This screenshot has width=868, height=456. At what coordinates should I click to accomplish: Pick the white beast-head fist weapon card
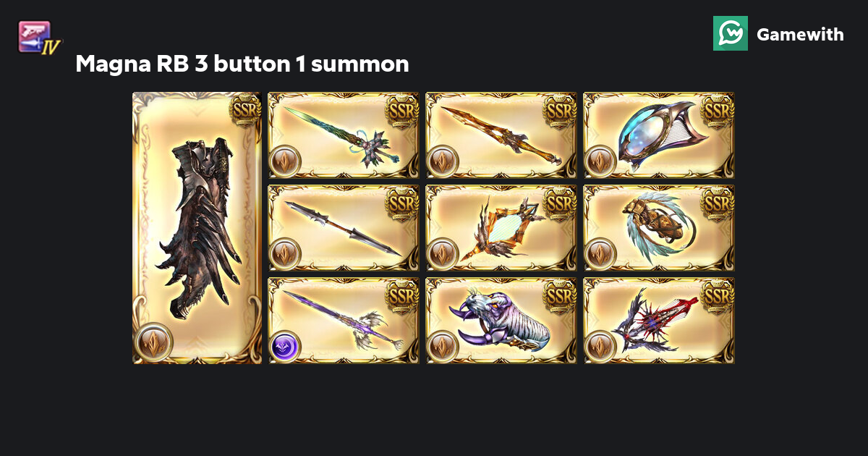501,321
